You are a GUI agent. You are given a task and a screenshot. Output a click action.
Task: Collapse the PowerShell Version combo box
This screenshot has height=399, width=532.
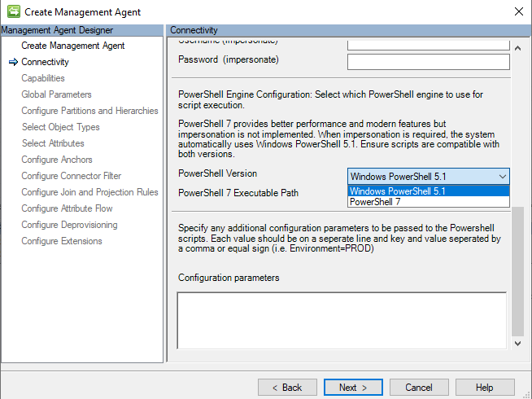(x=502, y=176)
